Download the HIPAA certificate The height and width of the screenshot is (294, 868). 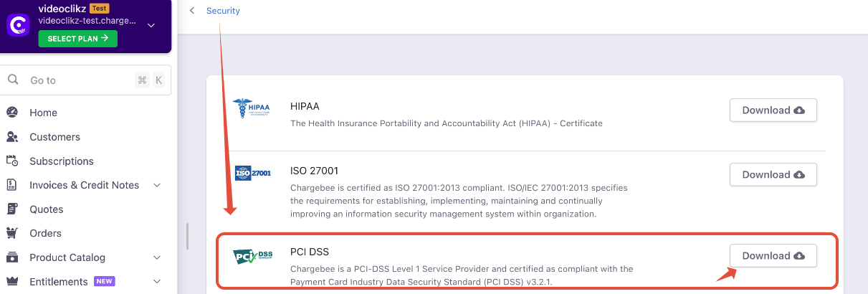pyautogui.click(x=773, y=110)
